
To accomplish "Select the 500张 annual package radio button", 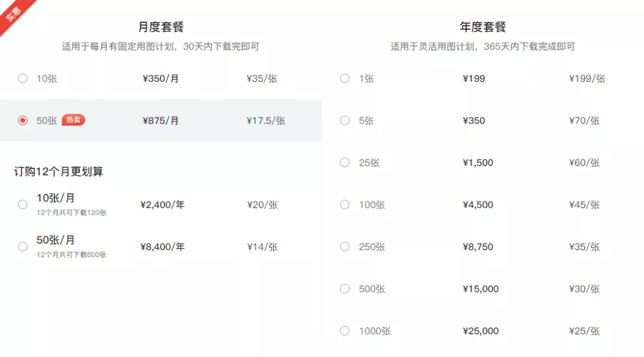I will (345, 289).
